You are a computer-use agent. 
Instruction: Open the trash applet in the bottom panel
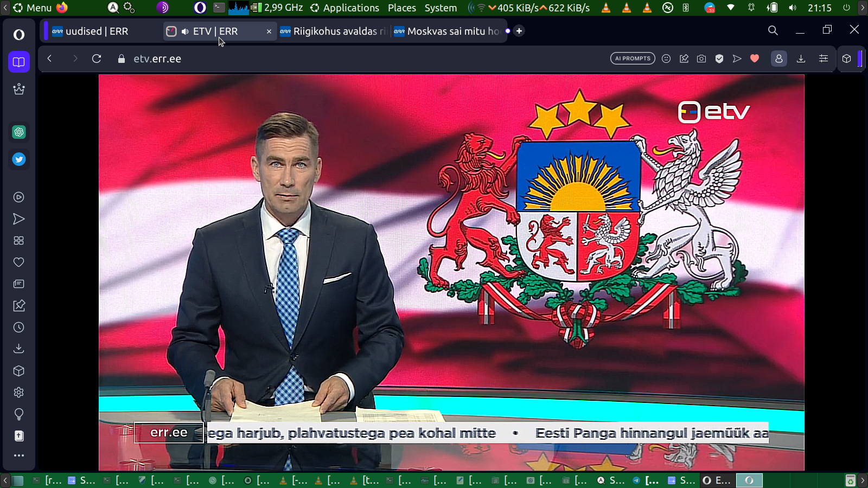(x=850, y=480)
